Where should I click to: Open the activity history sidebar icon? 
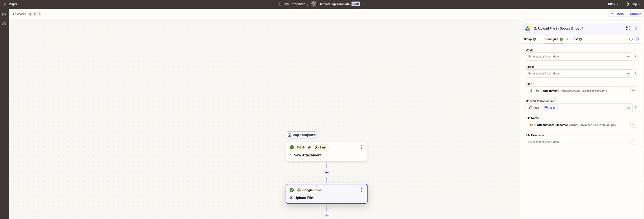coord(4,15)
